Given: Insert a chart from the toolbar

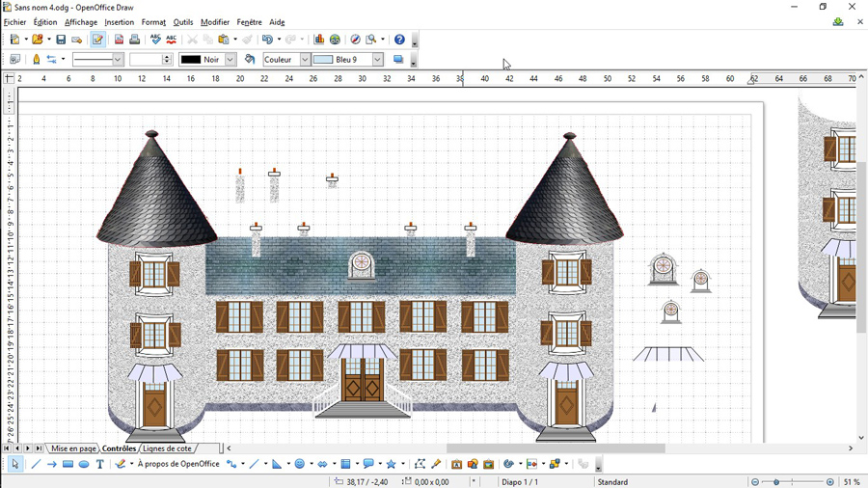Looking at the screenshot, I should 319,40.
